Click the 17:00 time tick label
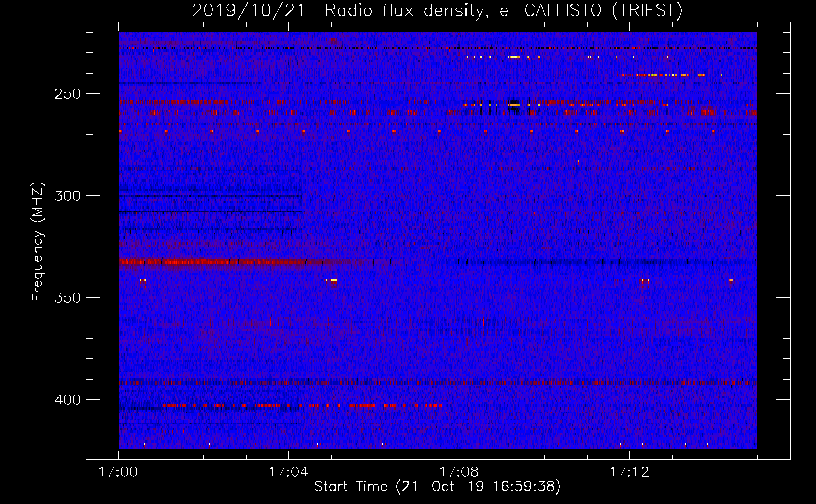 (x=118, y=472)
